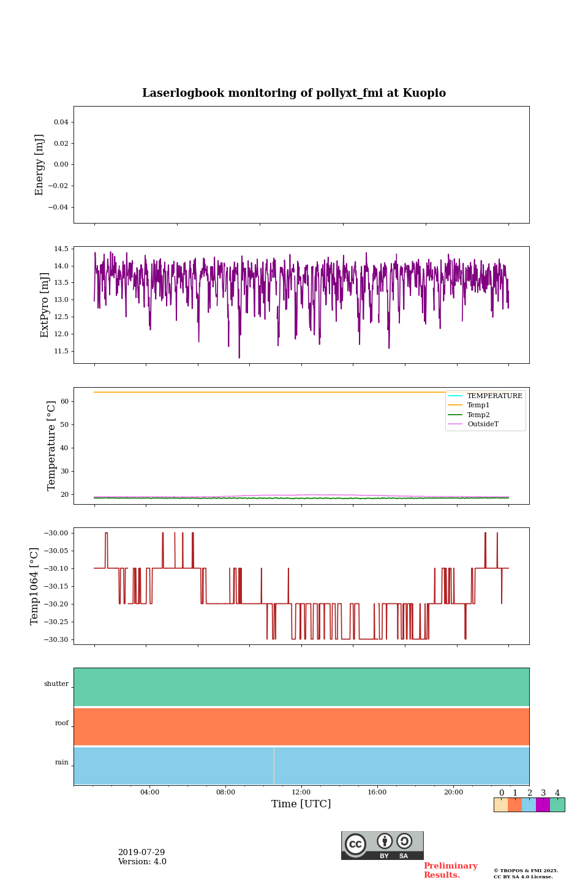
Task: Click the green shutter status band
Action: click(301, 687)
